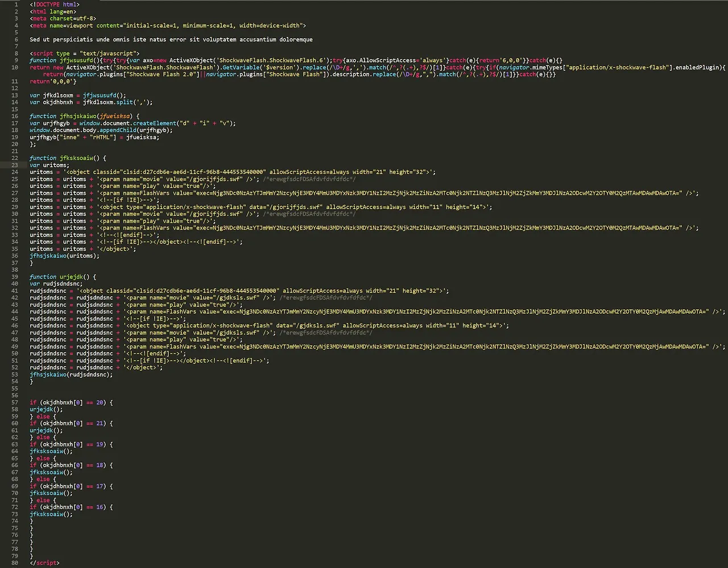Click the "inne" + "rHTML" assignment line
728x568 pixels.
[94, 137]
